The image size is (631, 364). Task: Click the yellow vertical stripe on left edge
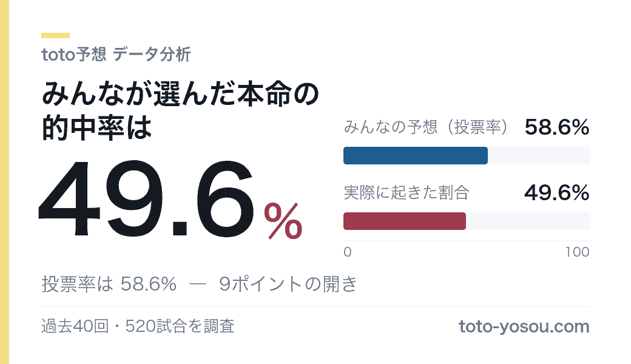4,182
